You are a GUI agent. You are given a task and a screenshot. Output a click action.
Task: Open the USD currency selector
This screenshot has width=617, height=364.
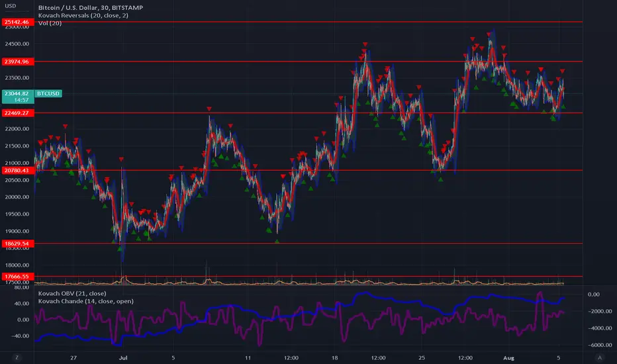(x=10, y=6)
